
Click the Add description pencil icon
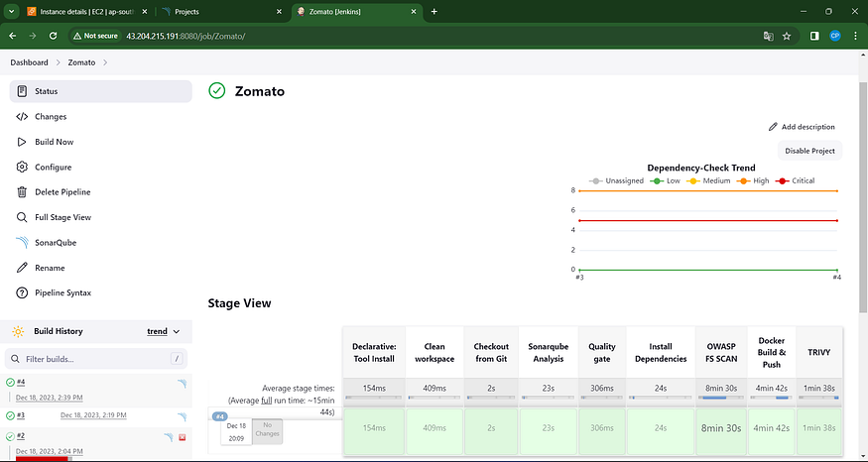pos(773,127)
